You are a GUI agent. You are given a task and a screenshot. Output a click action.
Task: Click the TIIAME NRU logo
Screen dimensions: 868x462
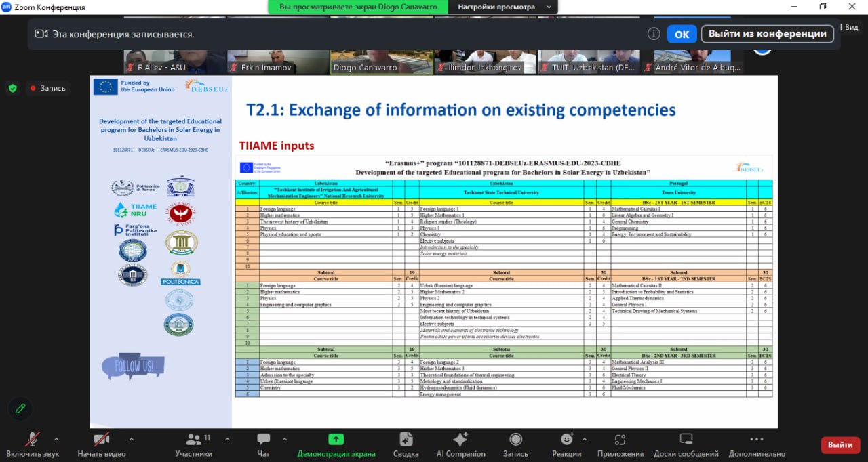coord(136,210)
